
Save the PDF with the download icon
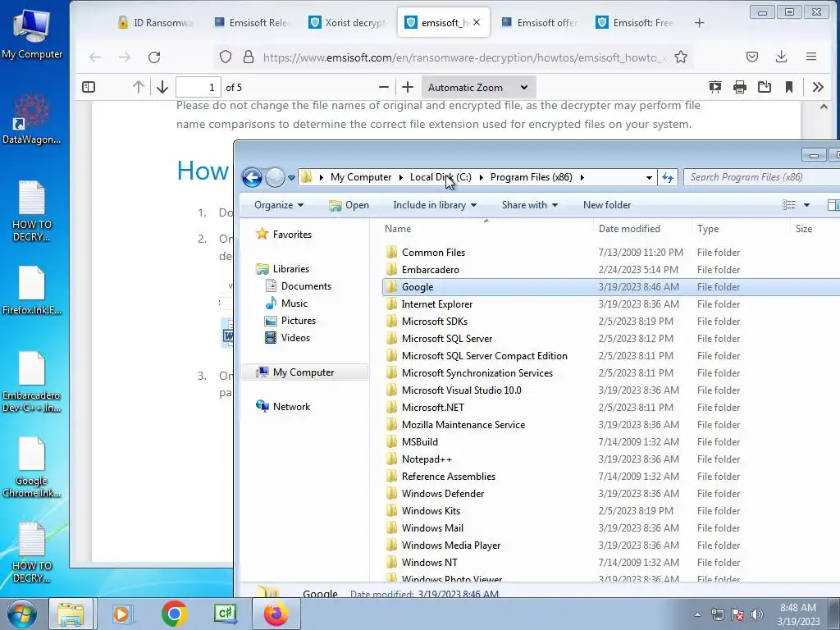point(765,87)
